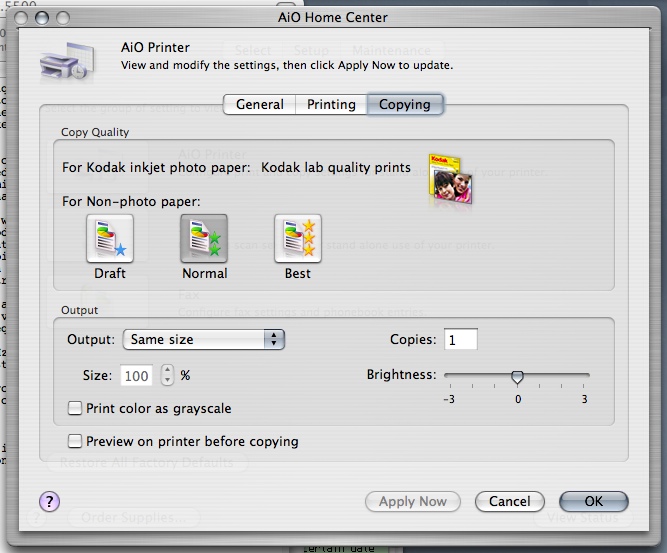Screen dimensions: 667x553
Task: Click the Size percentage text field
Action: click(x=137, y=376)
